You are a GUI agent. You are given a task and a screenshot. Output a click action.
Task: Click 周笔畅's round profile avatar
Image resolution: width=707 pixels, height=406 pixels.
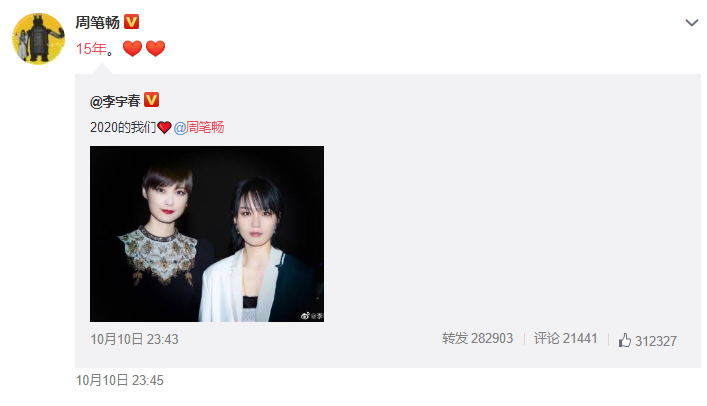point(38,39)
